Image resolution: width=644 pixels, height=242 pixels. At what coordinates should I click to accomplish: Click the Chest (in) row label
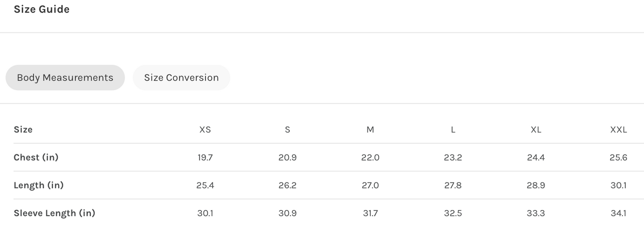[36, 157]
